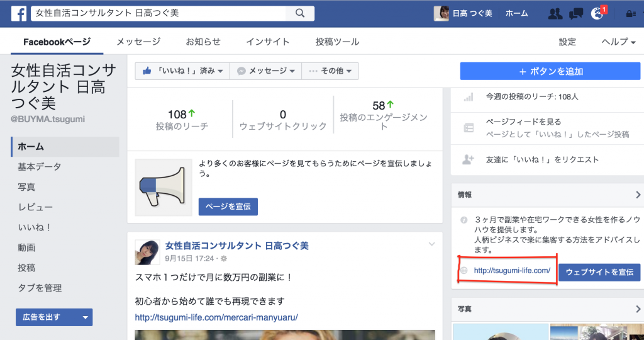
Task: Click the invite friends person icon
Action: [468, 159]
